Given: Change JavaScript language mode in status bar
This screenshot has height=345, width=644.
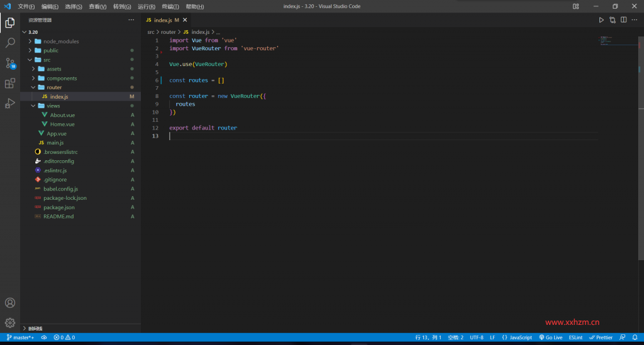Looking at the screenshot, I should 517,337.
